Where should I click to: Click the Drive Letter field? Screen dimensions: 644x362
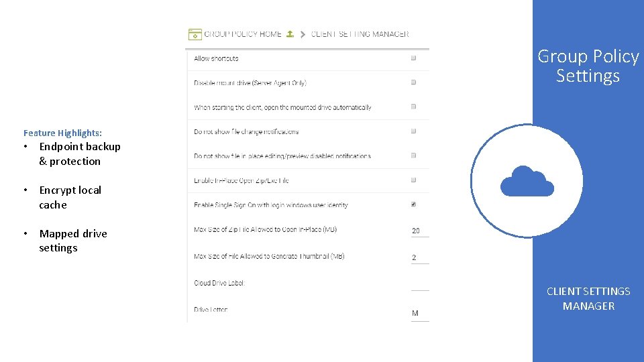[420, 313]
